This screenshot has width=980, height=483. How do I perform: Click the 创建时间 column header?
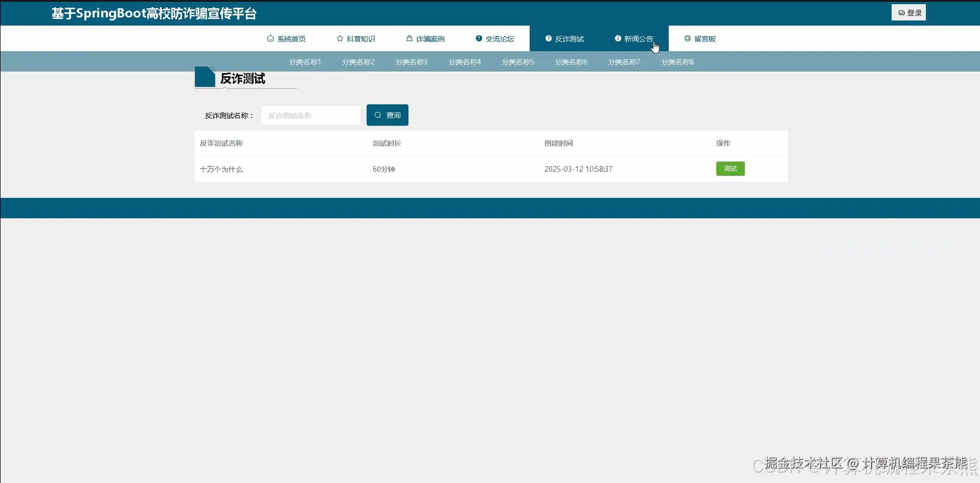pos(558,143)
